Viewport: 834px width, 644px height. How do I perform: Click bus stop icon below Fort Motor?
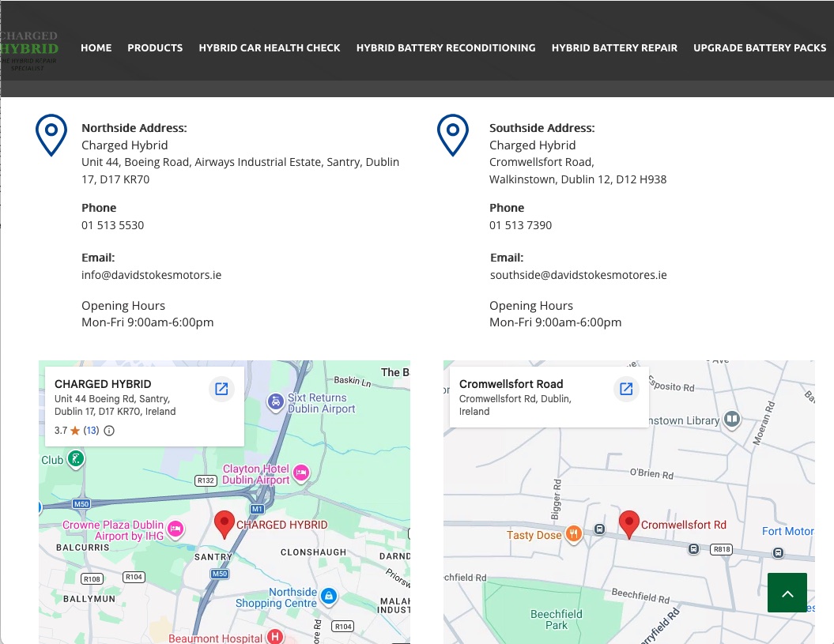point(778,553)
